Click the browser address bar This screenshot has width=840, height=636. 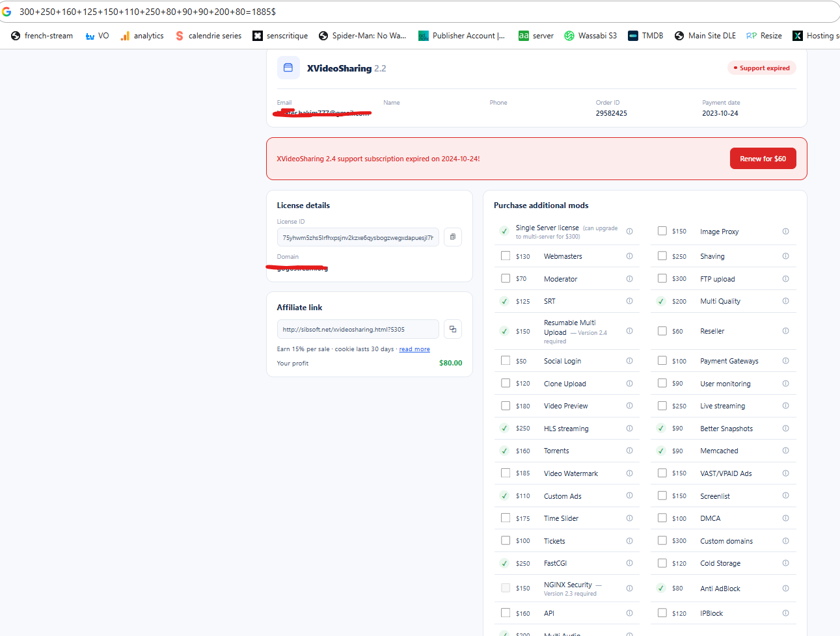pyautogui.click(x=416, y=12)
